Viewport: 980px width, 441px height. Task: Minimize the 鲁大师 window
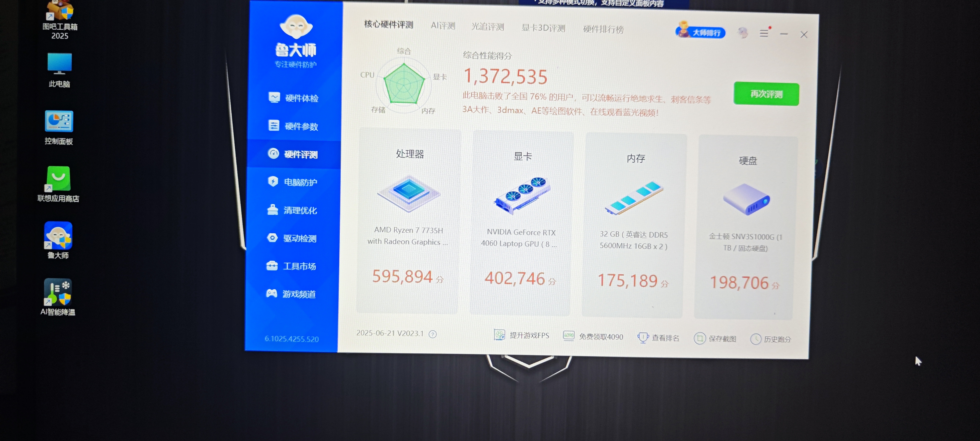784,34
